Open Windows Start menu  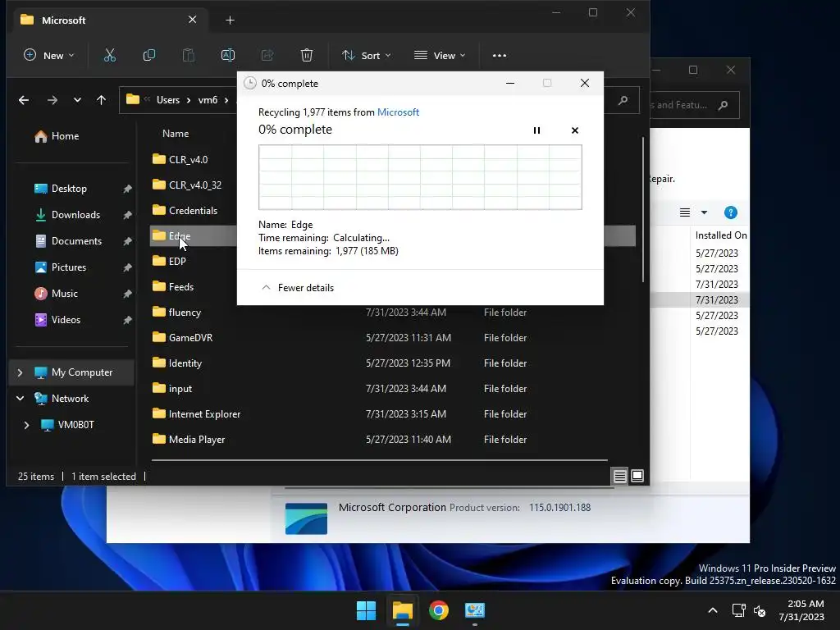click(x=367, y=610)
